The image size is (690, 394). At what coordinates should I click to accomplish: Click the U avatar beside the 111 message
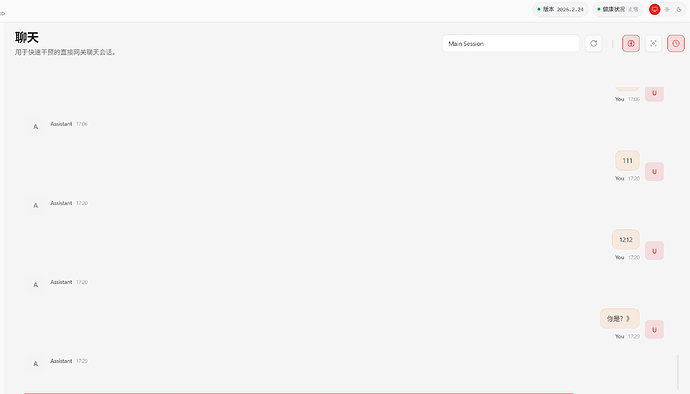654,172
